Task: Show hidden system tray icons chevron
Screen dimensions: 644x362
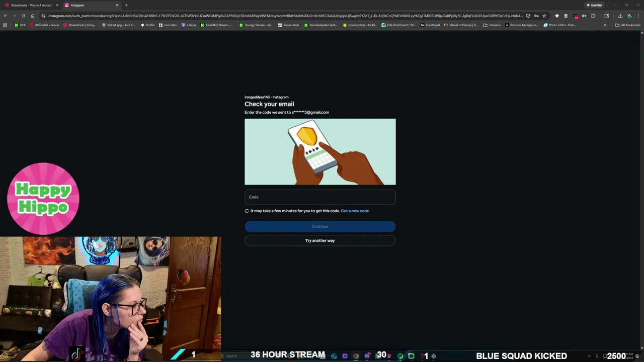Action: pos(589,356)
